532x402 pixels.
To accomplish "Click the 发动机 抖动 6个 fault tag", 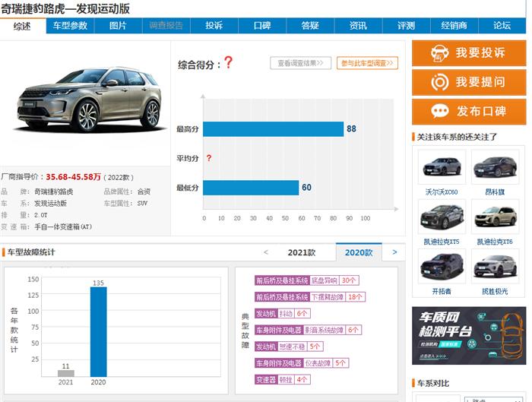I will pos(283,313).
